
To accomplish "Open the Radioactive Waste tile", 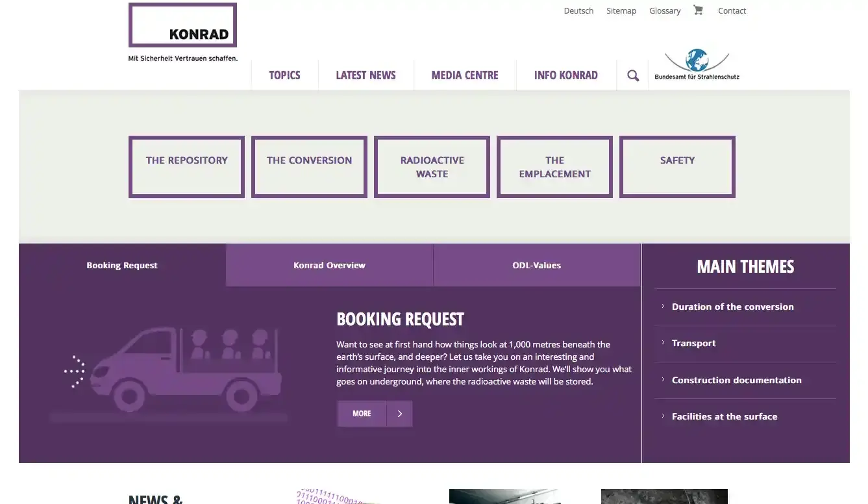I will (432, 167).
